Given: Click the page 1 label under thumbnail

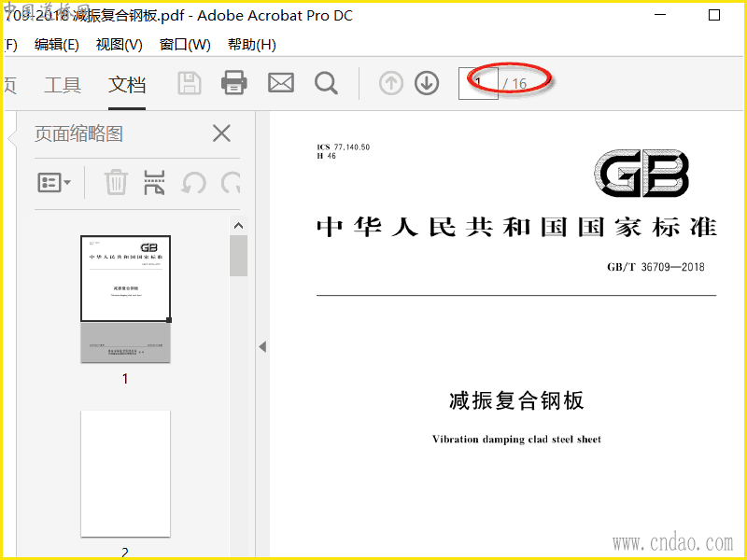Looking at the screenshot, I should (125, 379).
